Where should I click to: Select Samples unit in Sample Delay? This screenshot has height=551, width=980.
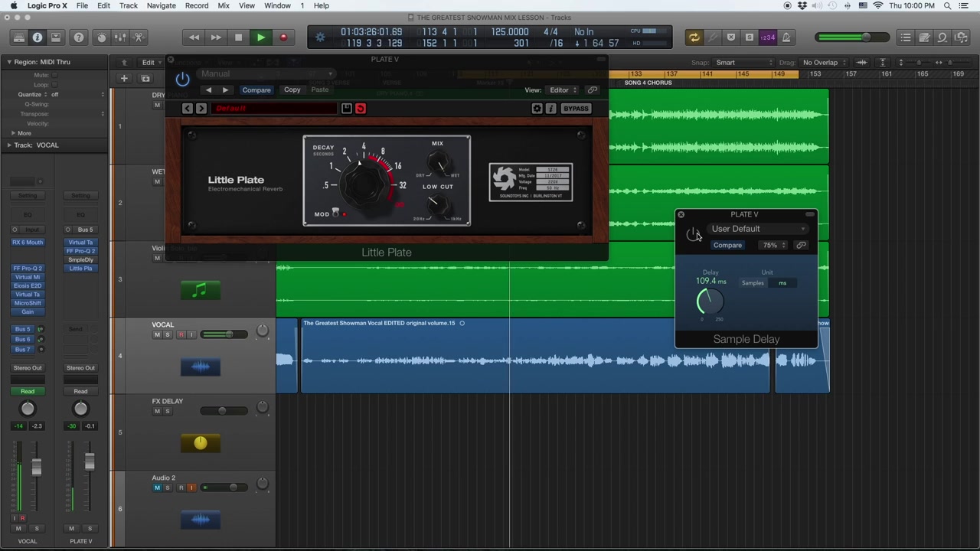(753, 283)
